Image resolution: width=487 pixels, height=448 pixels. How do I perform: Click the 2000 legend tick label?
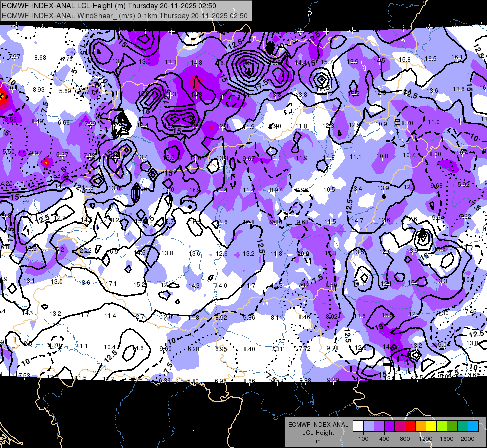pos(468,439)
